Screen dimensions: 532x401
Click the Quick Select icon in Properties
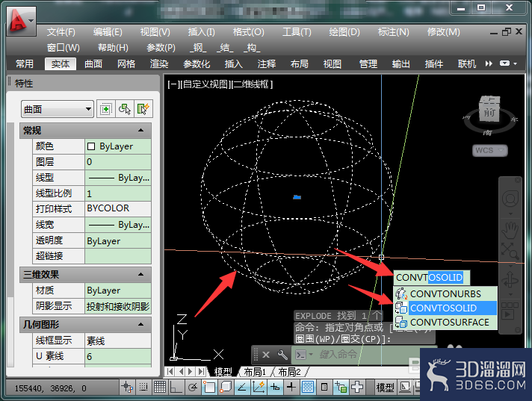point(143,109)
